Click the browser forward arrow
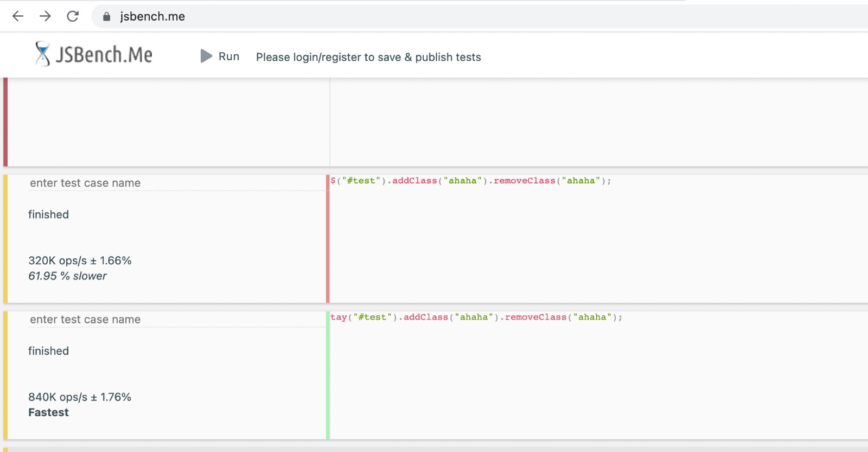 pos(45,16)
